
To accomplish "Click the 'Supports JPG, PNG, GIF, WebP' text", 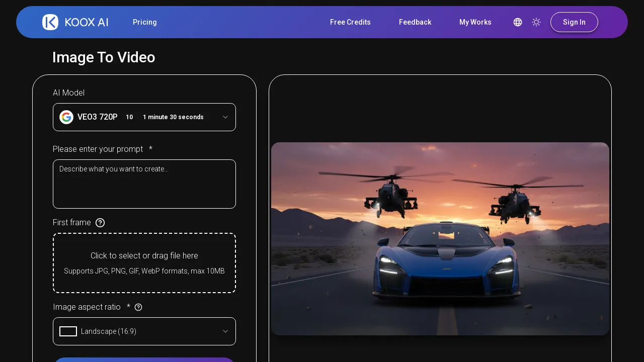I will 144,271.
